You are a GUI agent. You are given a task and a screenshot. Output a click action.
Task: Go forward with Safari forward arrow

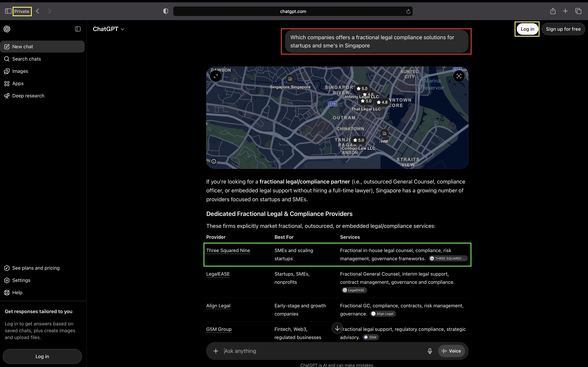click(50, 11)
